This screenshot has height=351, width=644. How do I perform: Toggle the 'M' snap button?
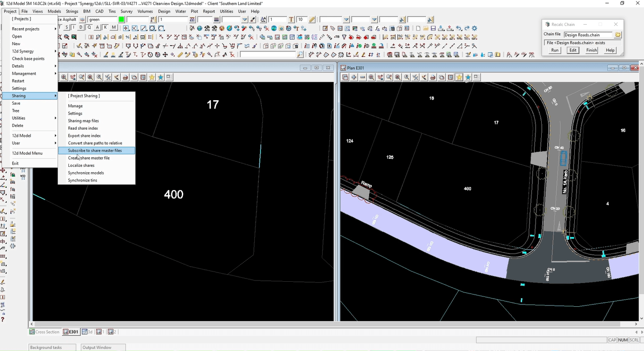tap(114, 28)
